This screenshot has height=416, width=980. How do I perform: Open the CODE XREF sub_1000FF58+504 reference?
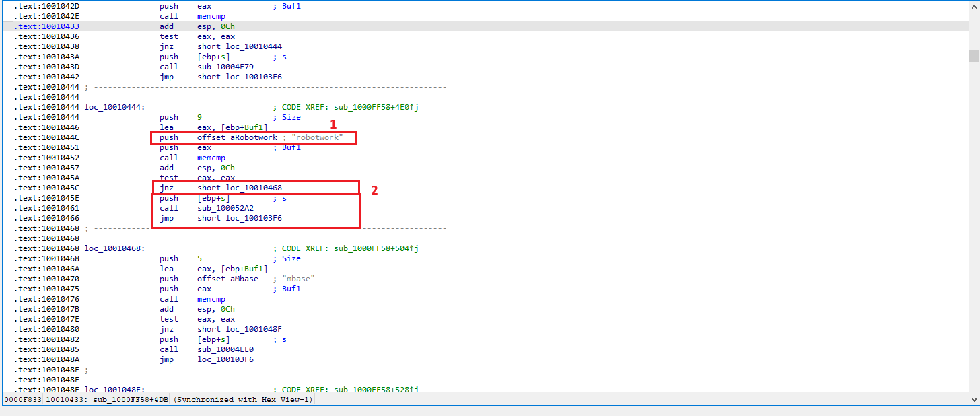click(351, 248)
